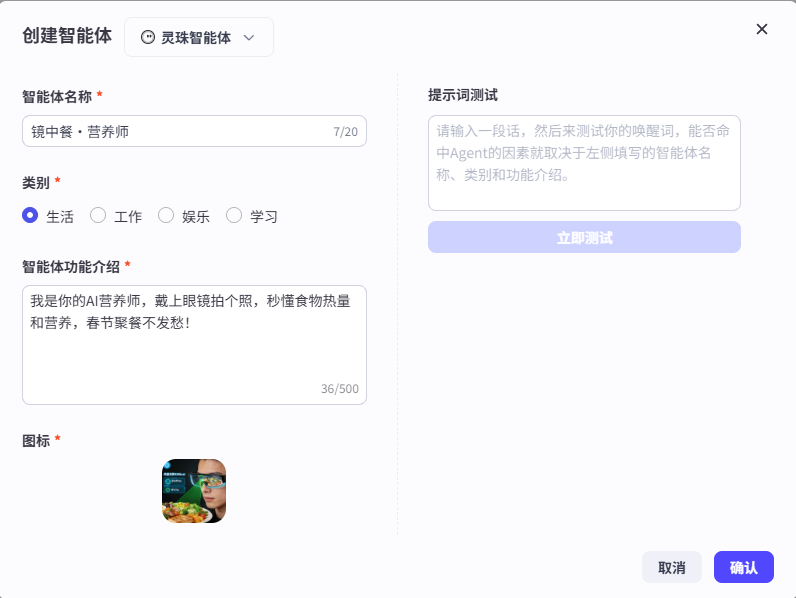
Task: Click inside the 智能体功能介绍 text area
Action: (194, 345)
